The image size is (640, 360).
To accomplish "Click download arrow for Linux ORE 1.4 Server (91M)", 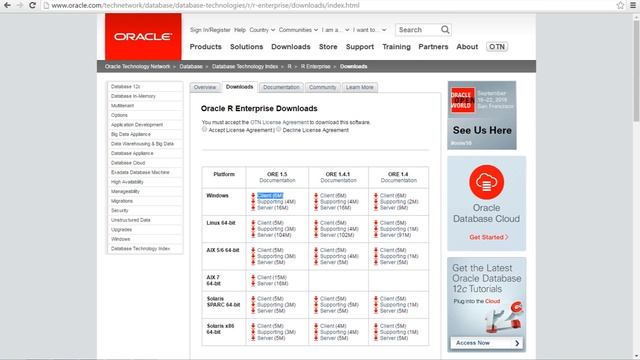I will point(376,235).
